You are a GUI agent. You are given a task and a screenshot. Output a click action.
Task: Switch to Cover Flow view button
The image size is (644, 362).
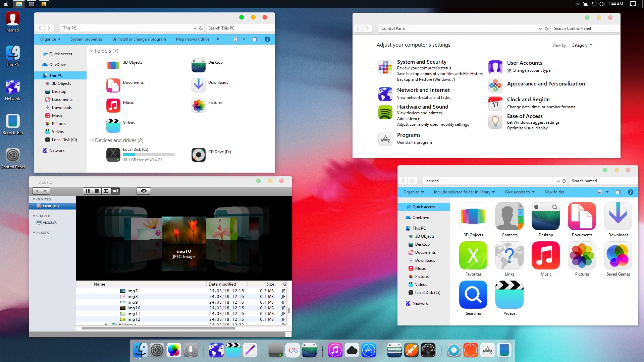(x=115, y=191)
